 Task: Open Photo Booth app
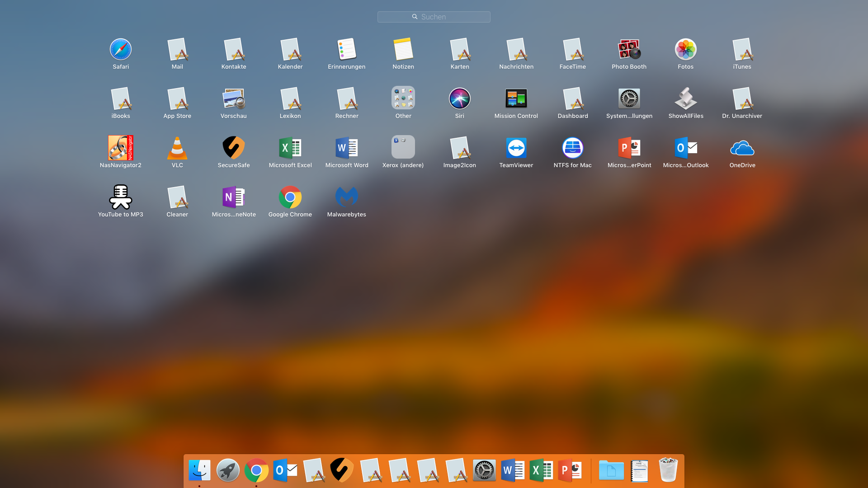(x=629, y=50)
